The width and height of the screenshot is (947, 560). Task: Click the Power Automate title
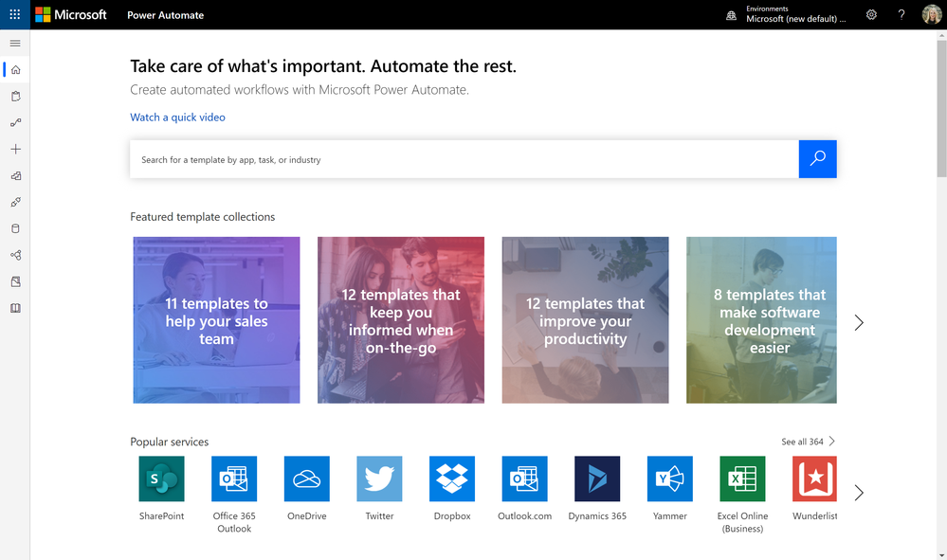166,15
